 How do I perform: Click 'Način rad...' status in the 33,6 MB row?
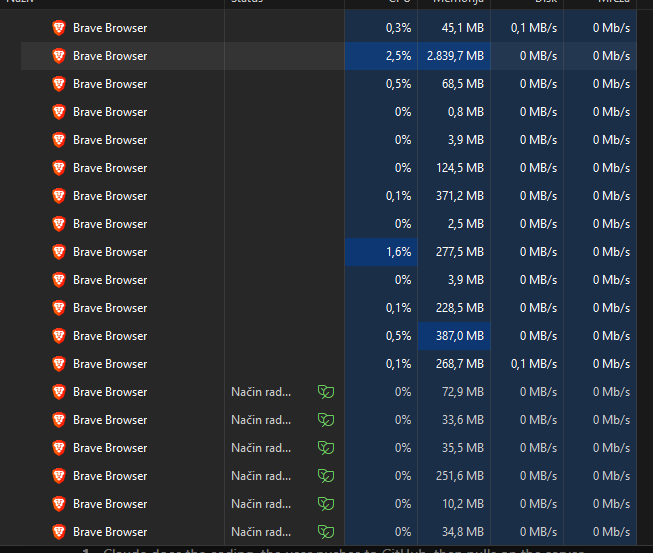(x=261, y=420)
